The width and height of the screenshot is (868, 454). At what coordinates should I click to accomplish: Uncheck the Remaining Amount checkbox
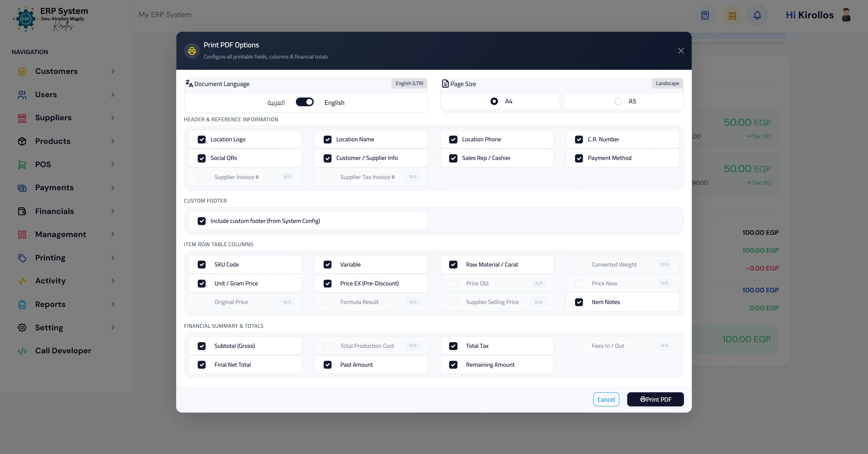tap(453, 365)
